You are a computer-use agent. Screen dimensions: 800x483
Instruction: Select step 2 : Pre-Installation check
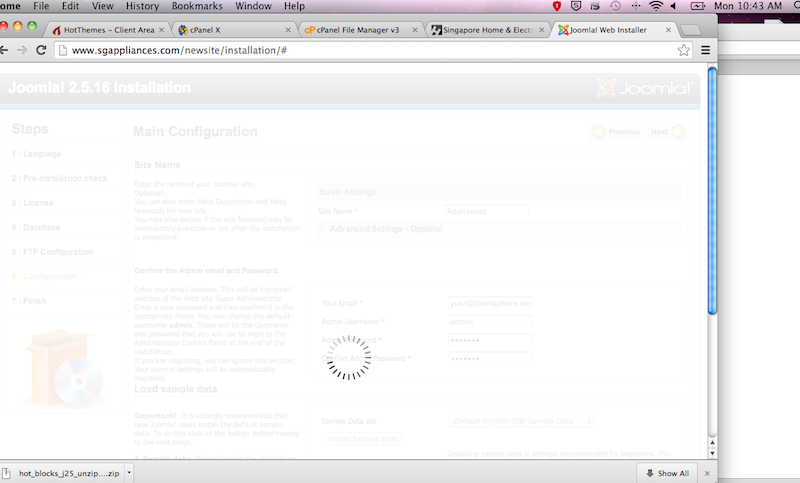click(x=60, y=179)
